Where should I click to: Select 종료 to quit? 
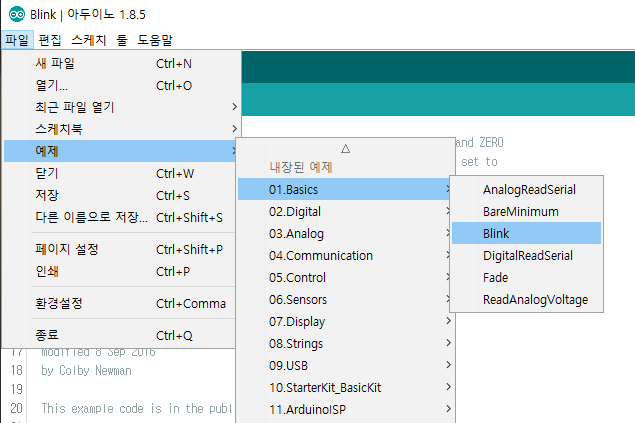click(x=119, y=335)
